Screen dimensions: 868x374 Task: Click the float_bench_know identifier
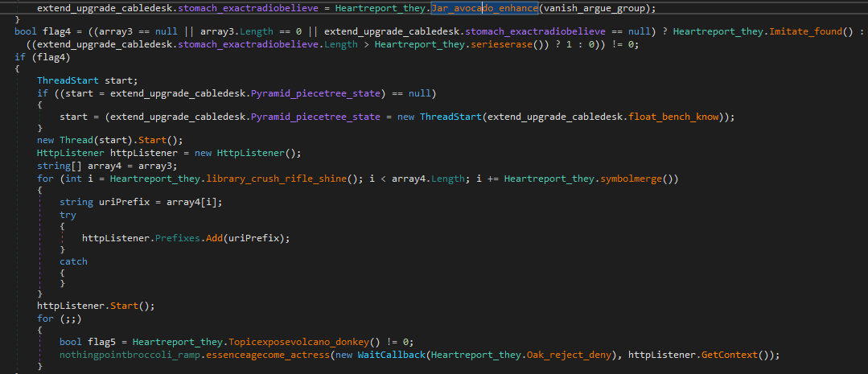[673, 117]
